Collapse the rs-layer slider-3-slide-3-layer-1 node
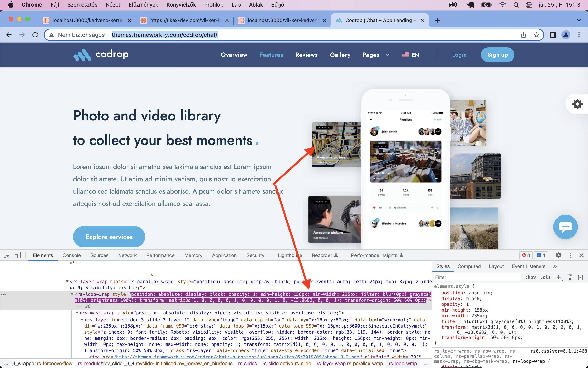588x368 pixels. click(82, 320)
